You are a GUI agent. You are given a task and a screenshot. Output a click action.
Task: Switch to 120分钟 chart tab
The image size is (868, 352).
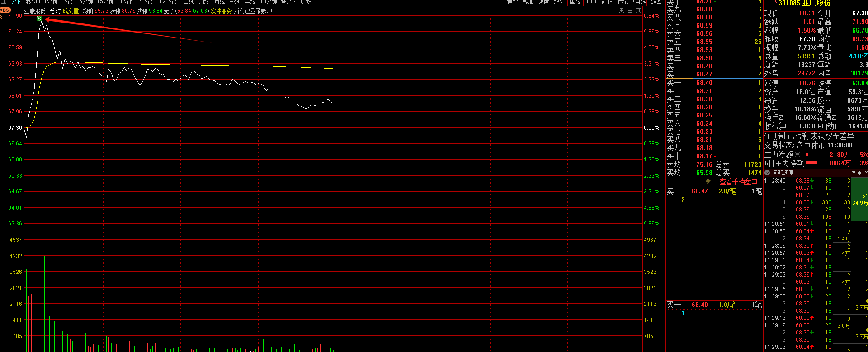pos(170,2)
